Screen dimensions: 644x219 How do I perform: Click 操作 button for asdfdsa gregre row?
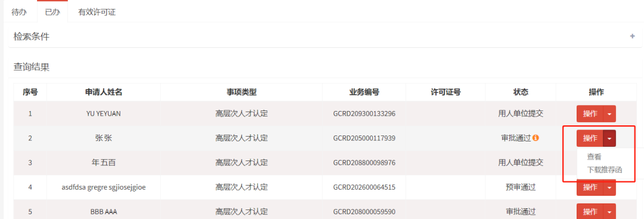(x=590, y=187)
